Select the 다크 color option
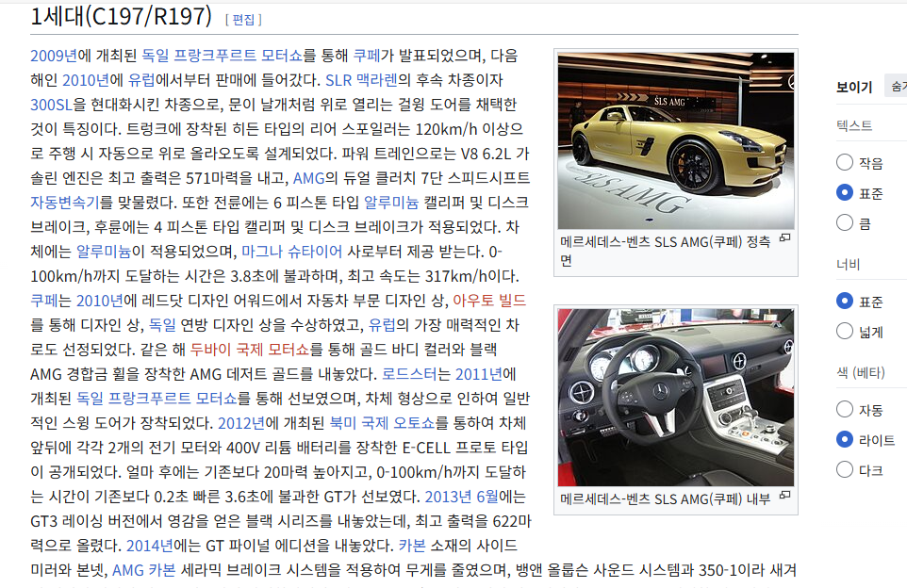The height and width of the screenshot is (588, 907). point(845,469)
